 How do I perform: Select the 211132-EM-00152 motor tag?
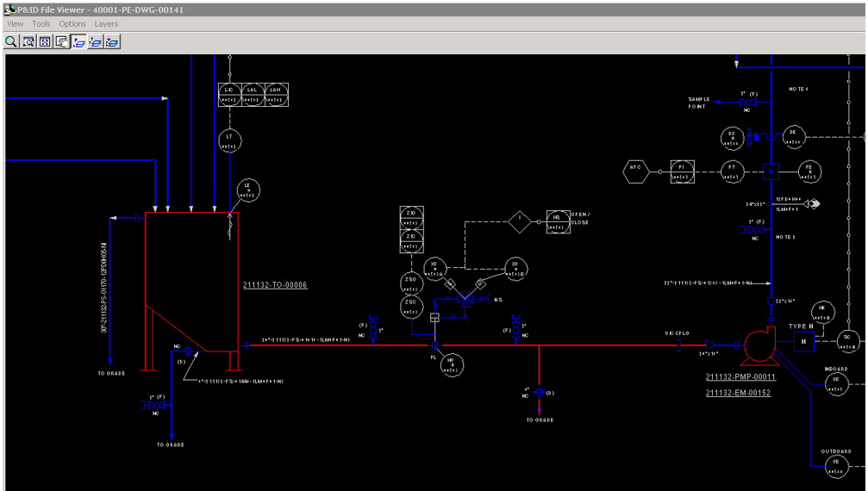click(738, 393)
